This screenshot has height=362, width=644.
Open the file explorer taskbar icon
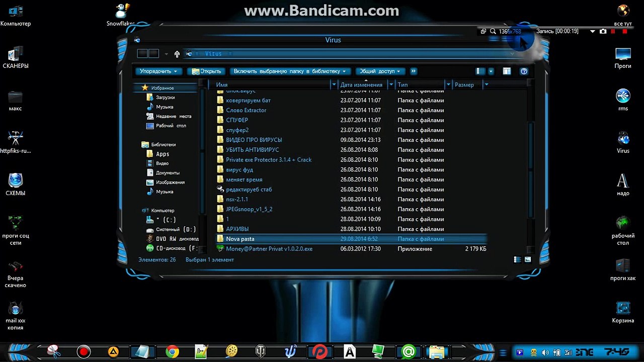coord(438,351)
